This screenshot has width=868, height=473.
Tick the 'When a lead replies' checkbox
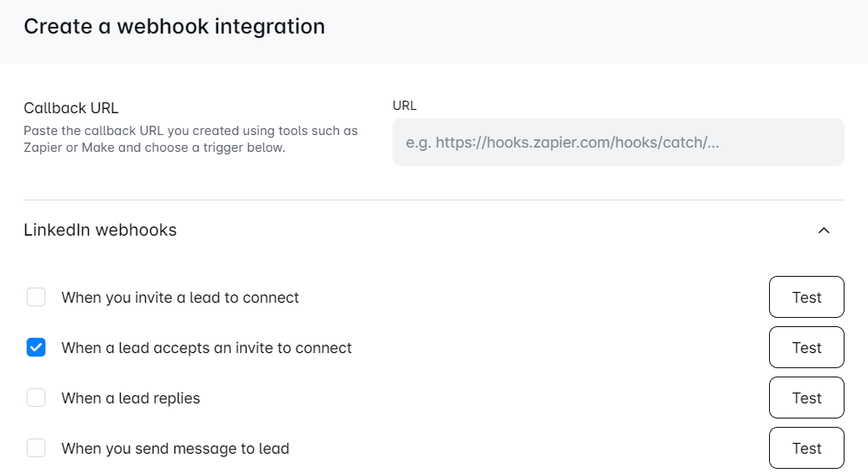(x=36, y=398)
